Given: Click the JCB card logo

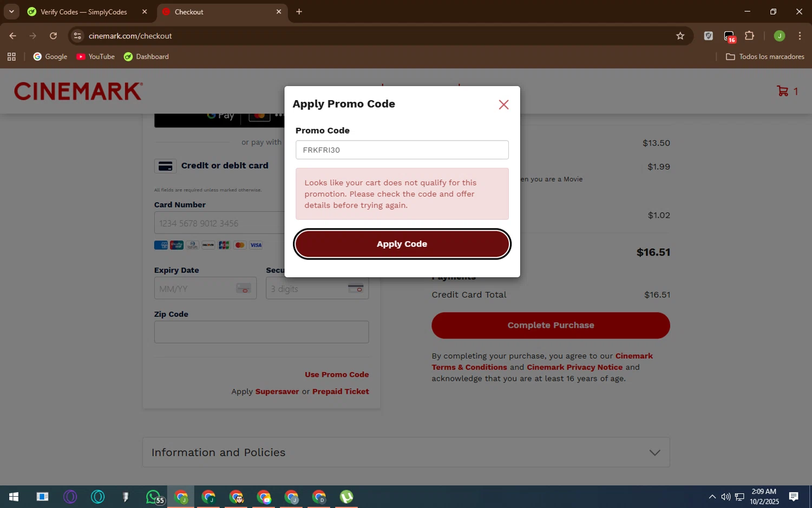Looking at the screenshot, I should coord(224,245).
